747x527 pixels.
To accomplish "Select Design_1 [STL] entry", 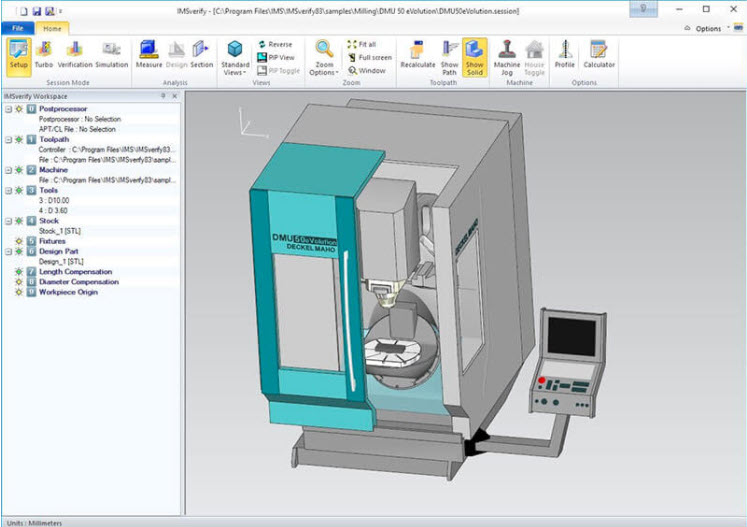I will 61,262.
